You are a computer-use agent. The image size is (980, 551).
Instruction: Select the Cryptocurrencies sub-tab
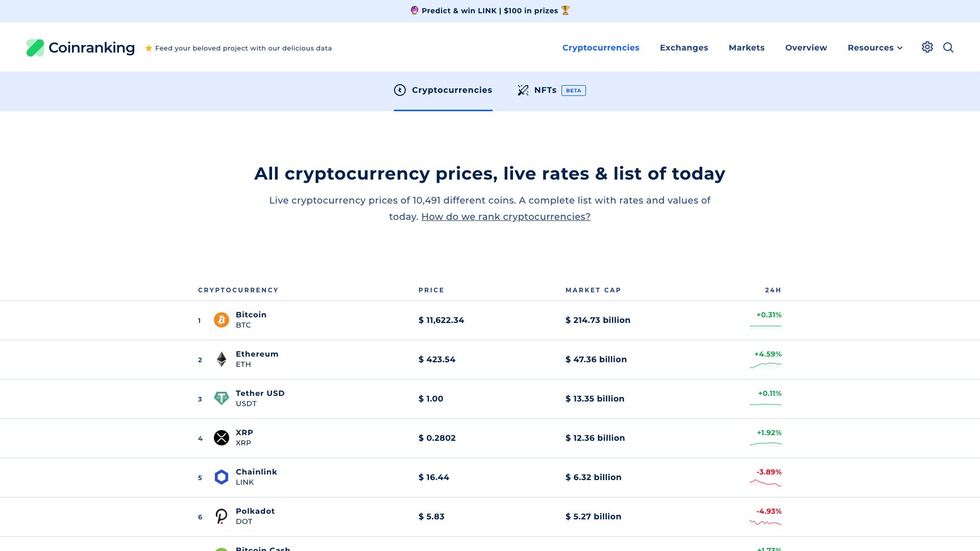point(443,90)
